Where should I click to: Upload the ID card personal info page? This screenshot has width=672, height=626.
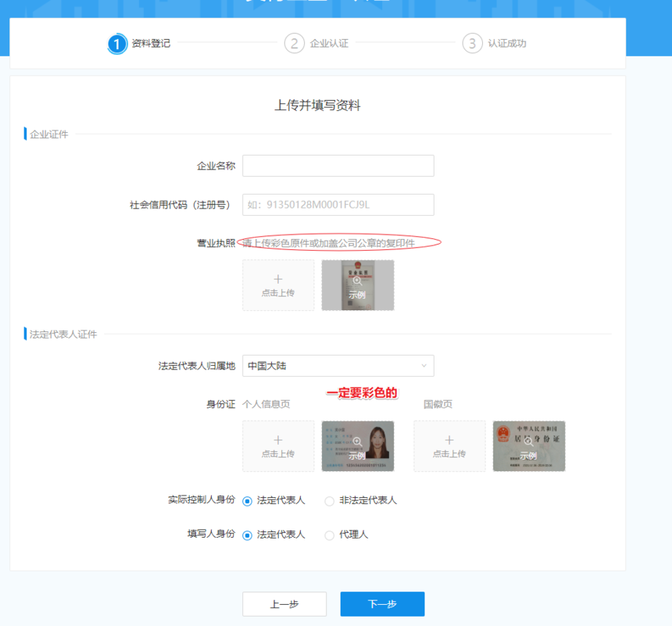278,446
